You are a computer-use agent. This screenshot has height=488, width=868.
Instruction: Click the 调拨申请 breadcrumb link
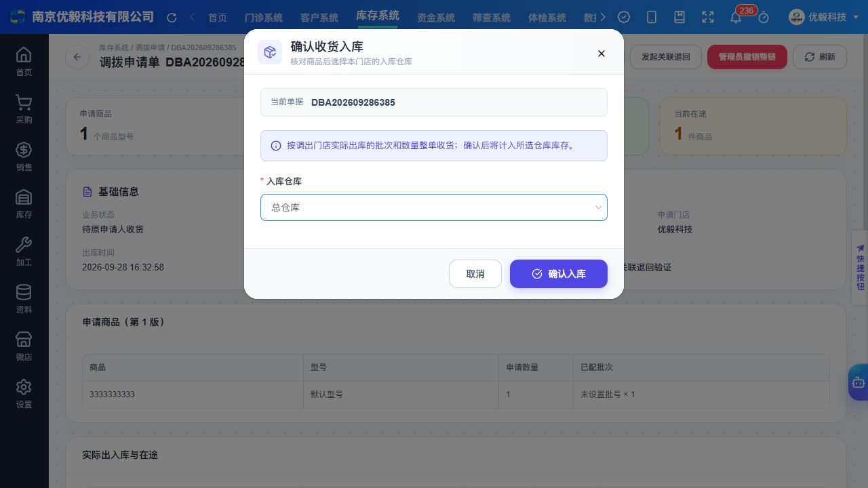(x=150, y=47)
